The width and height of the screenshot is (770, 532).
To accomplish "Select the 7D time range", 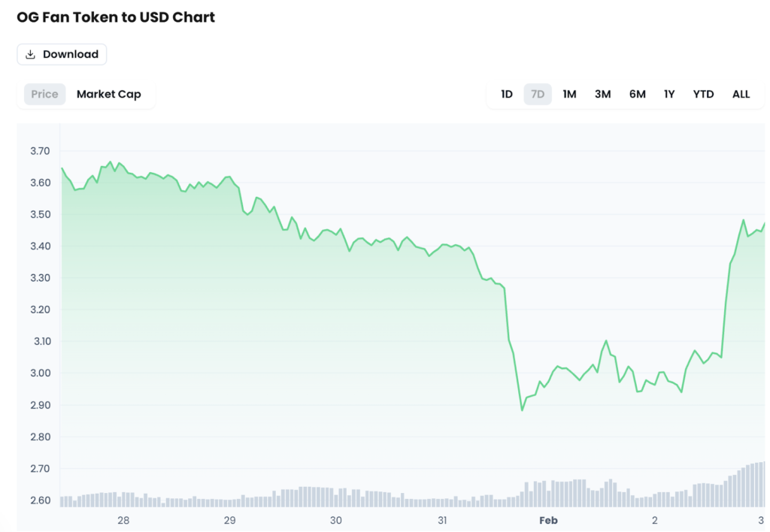I will point(538,94).
